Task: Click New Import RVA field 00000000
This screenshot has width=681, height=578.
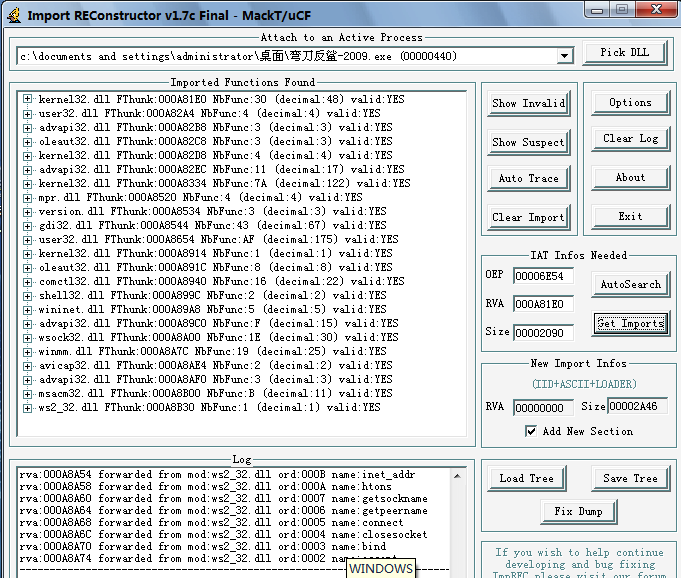Action: [543, 408]
